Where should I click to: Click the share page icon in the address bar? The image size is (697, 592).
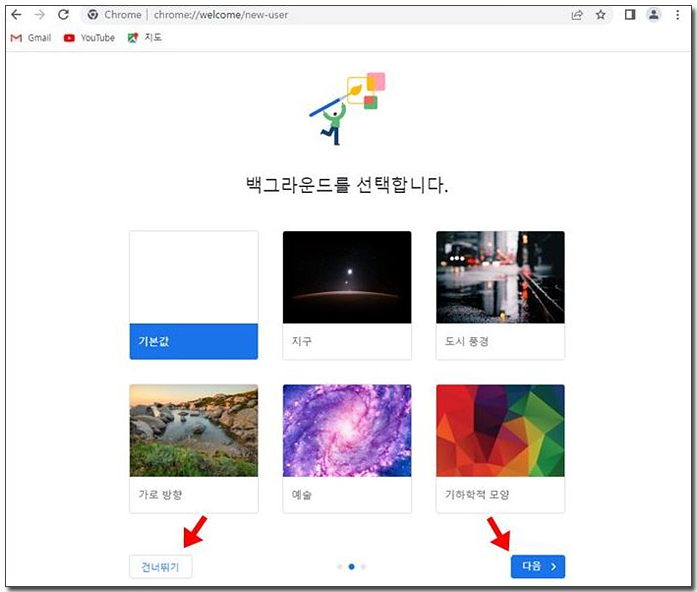[577, 15]
